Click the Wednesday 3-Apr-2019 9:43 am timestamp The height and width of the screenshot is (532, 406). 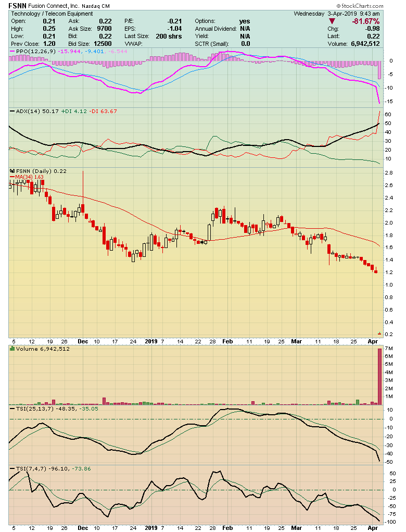337,14
